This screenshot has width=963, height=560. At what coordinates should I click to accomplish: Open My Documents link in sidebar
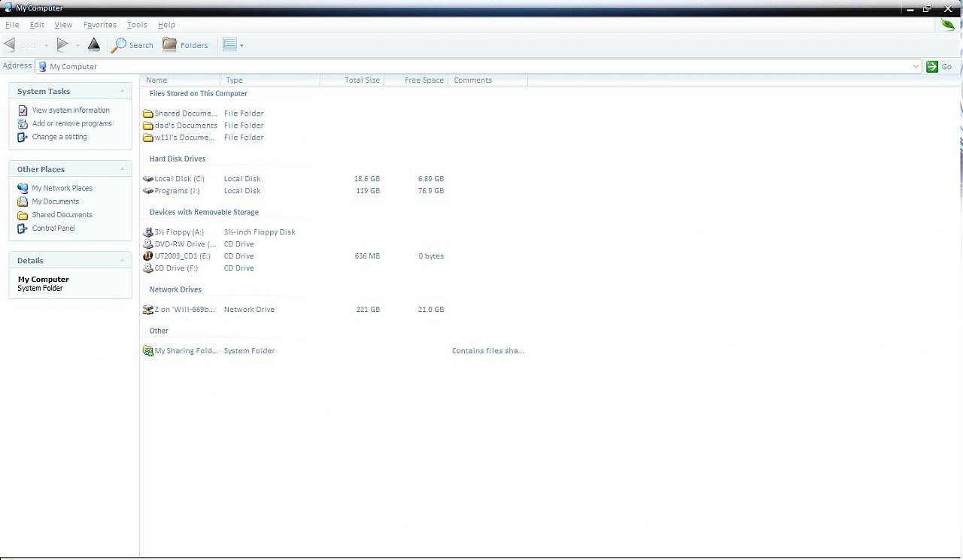pyautogui.click(x=55, y=201)
